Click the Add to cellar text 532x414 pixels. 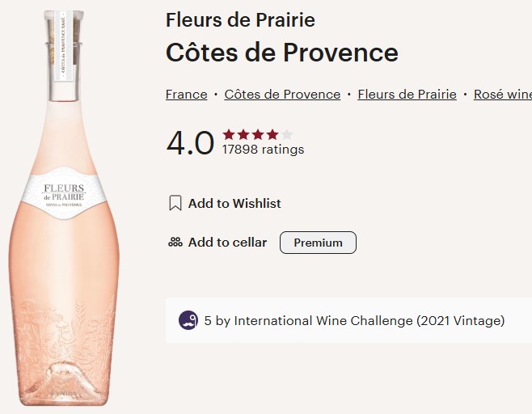pos(227,243)
